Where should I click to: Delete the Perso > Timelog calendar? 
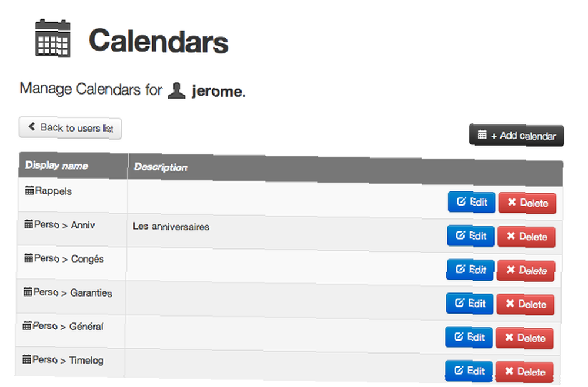524,372
